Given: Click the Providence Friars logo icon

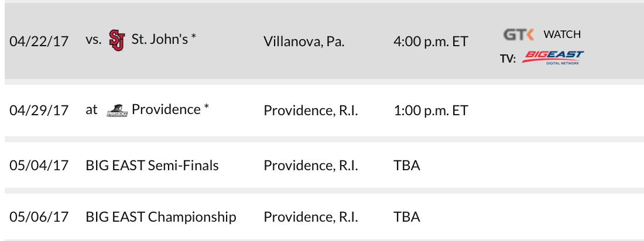Looking at the screenshot, I should tap(117, 111).
